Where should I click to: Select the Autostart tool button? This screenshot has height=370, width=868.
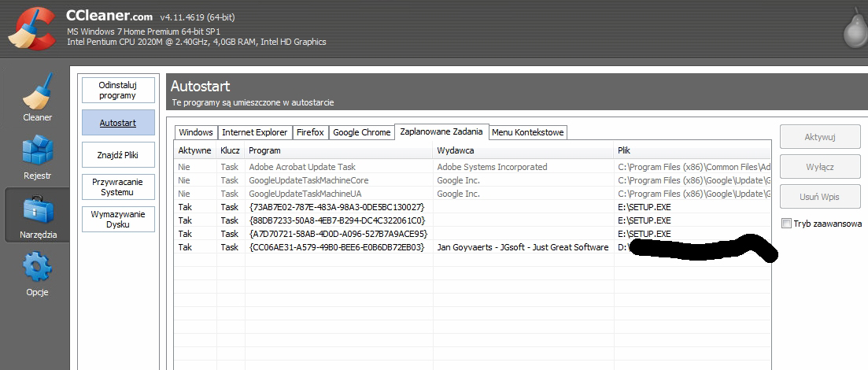(118, 122)
